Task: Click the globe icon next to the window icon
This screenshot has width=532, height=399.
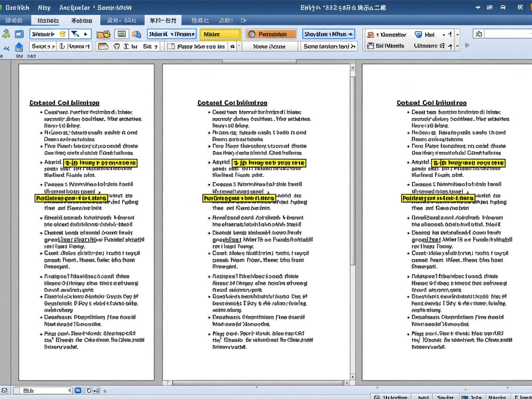Action: click(136, 34)
